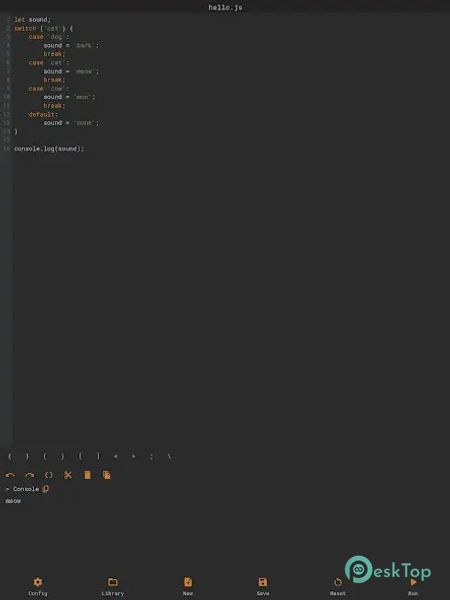Insert the semicolon symbol
Viewport: 450px width, 600px height.
coord(151,456)
